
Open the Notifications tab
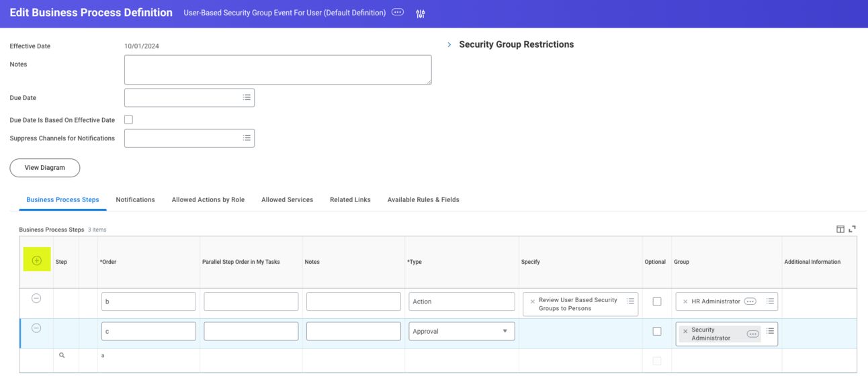coord(135,199)
